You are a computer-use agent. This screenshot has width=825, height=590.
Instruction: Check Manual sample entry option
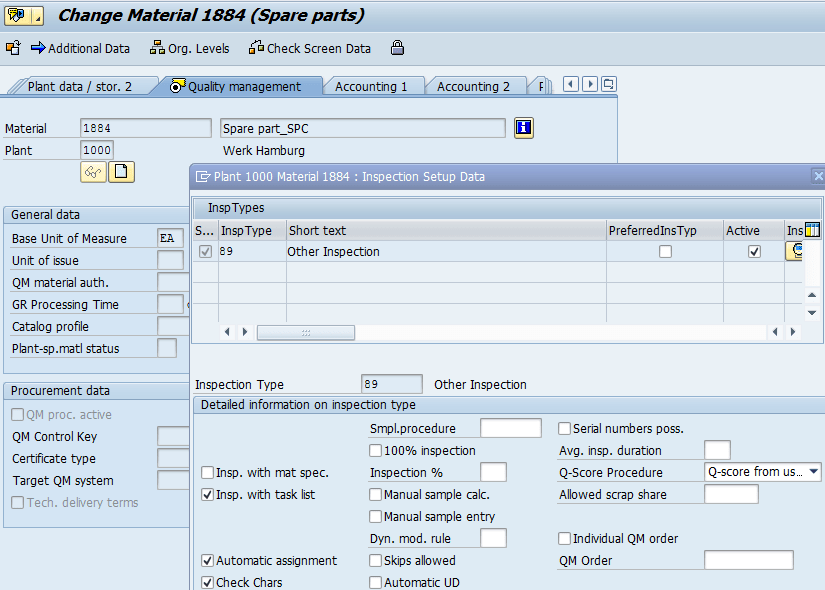(376, 517)
